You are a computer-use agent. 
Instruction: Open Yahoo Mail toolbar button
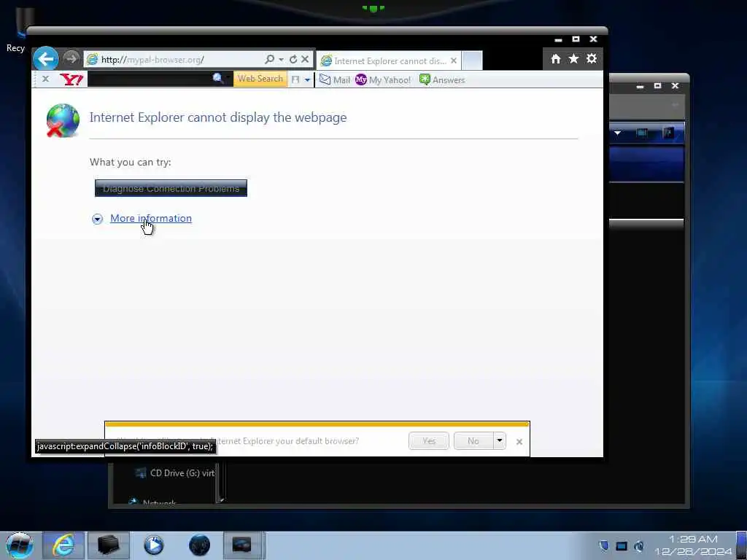(x=334, y=79)
